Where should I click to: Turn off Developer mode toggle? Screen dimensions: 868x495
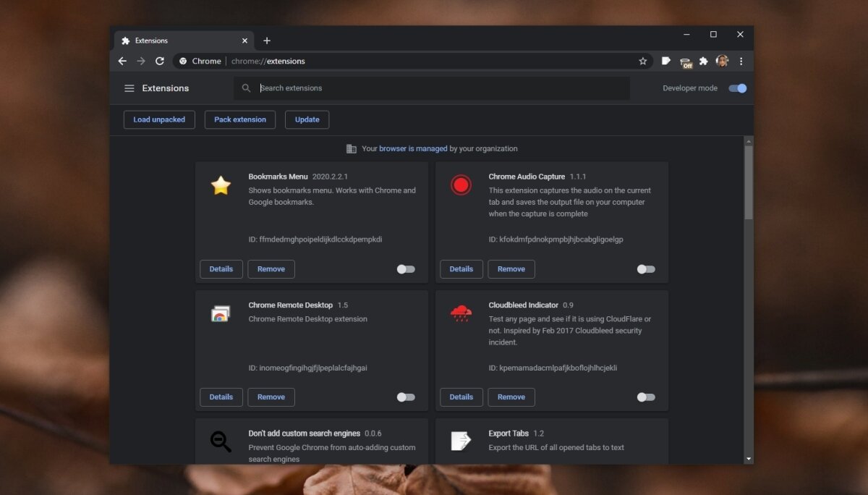[737, 88]
